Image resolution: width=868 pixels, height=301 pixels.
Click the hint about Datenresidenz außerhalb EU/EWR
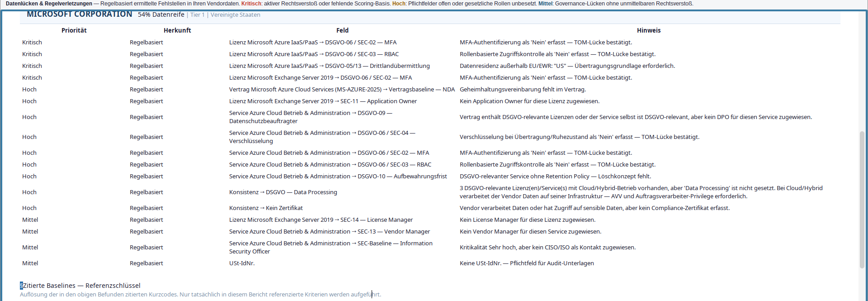coord(567,66)
